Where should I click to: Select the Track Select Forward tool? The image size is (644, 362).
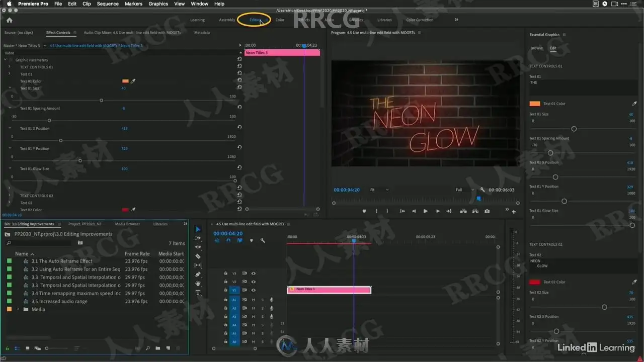[x=198, y=238]
